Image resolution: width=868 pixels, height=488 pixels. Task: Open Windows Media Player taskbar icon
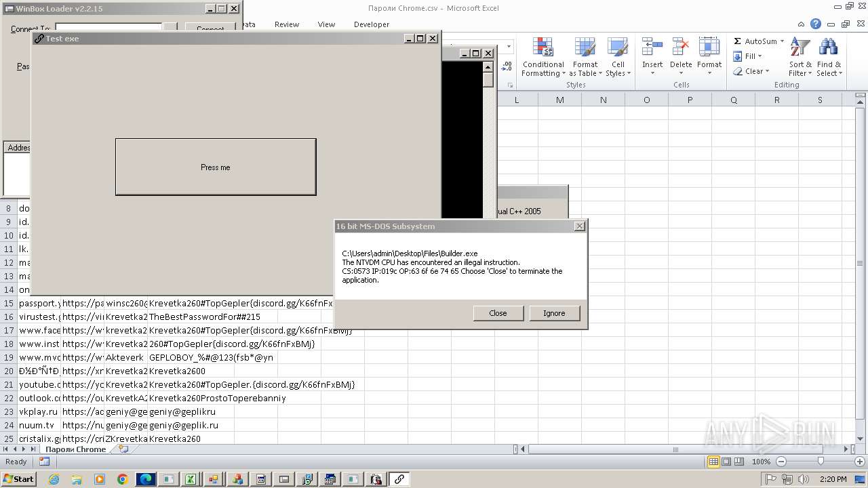click(x=100, y=479)
